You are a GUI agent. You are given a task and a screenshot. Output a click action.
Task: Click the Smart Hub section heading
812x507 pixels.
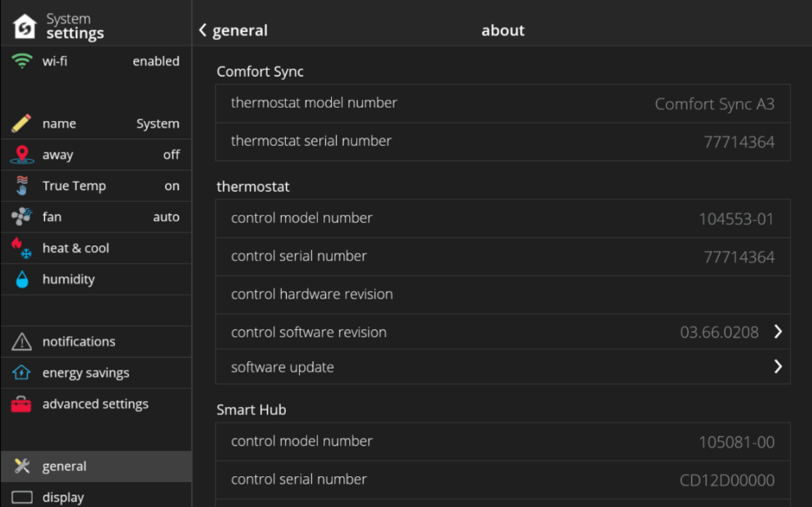[251, 409]
